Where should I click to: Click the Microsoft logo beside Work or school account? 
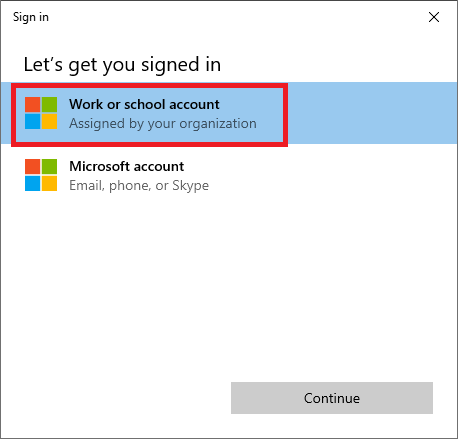[41, 113]
